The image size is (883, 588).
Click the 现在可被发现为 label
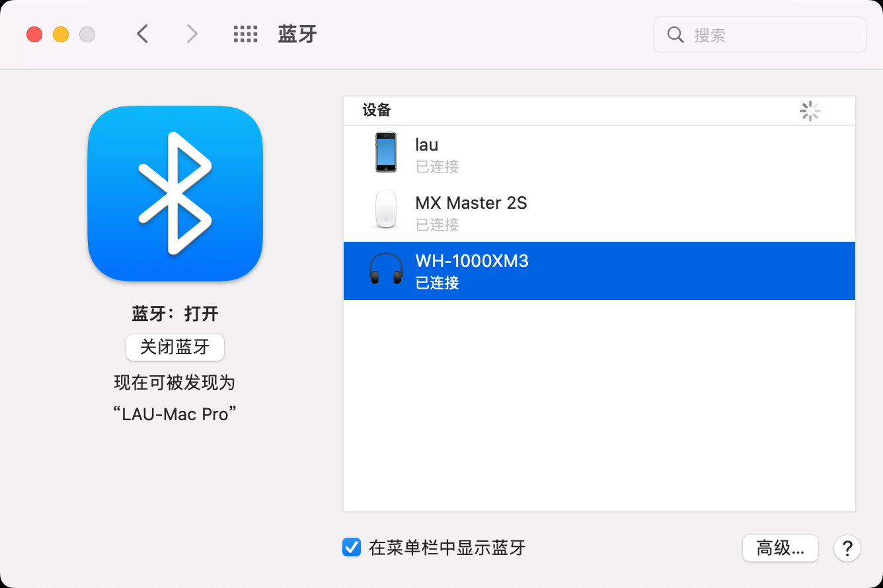pyautogui.click(x=175, y=383)
